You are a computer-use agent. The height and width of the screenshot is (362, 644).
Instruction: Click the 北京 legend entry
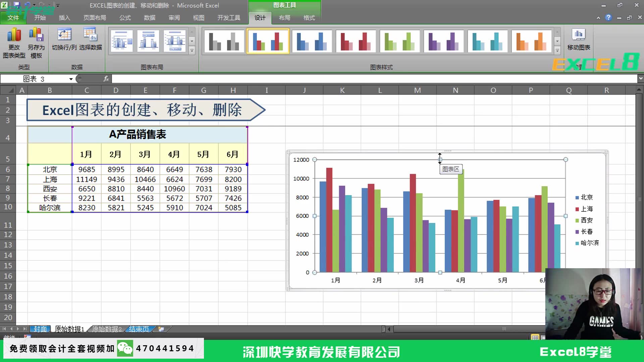coord(586,197)
